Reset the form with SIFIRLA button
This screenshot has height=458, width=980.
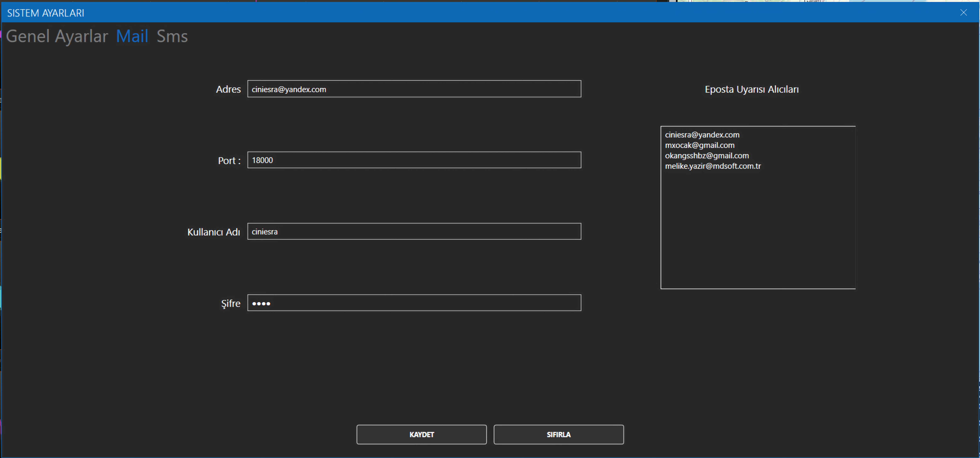[x=558, y=434]
